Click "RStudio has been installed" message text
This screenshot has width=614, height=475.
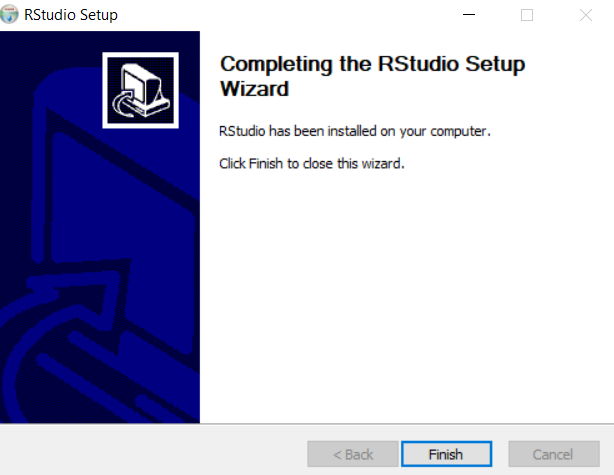(x=354, y=131)
